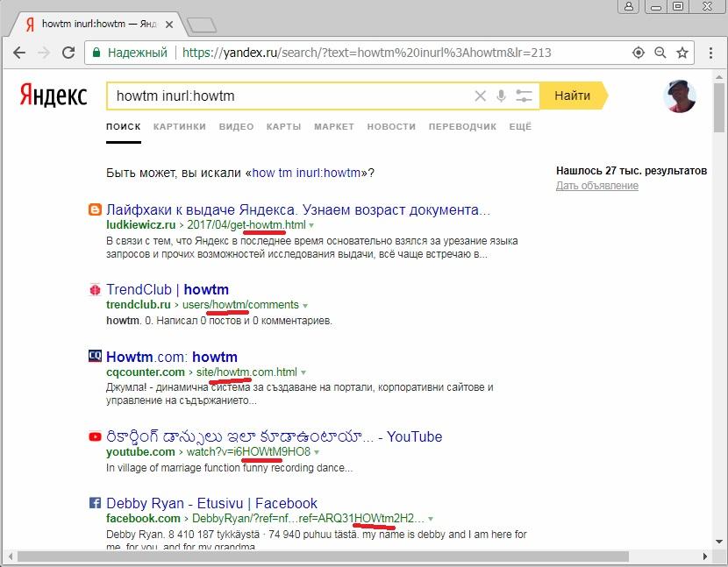This screenshot has height=567, width=728.
Task: Open the user profile avatar
Action: (680, 96)
